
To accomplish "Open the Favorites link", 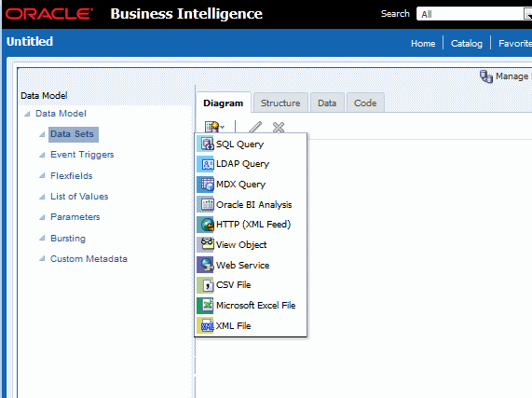I will pyautogui.click(x=515, y=44).
